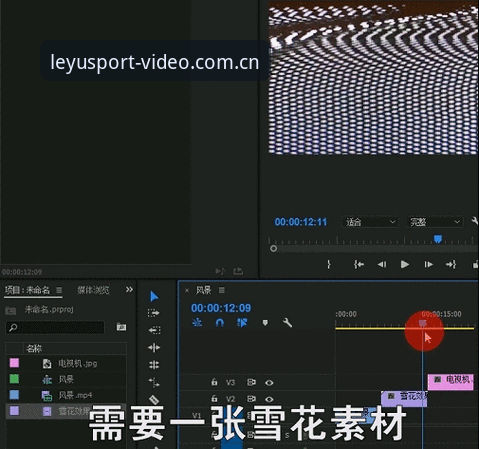Open Program Monitor settings wrench

click(x=475, y=221)
